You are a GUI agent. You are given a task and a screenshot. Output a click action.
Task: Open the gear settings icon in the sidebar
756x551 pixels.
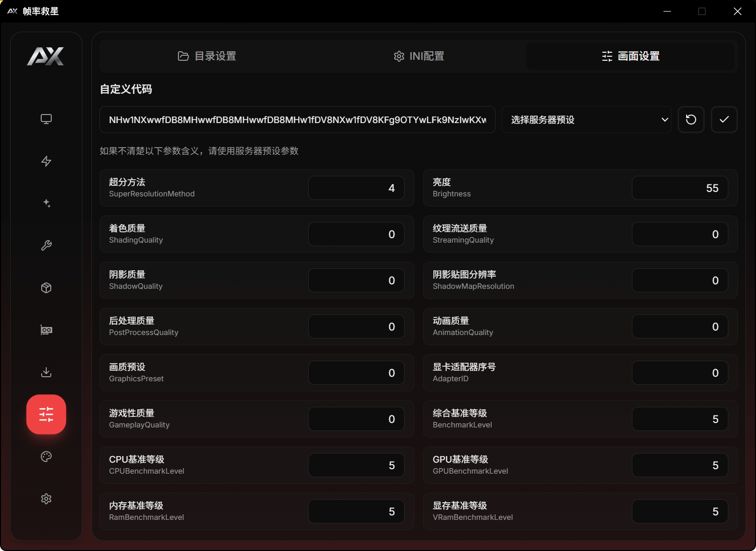point(46,499)
